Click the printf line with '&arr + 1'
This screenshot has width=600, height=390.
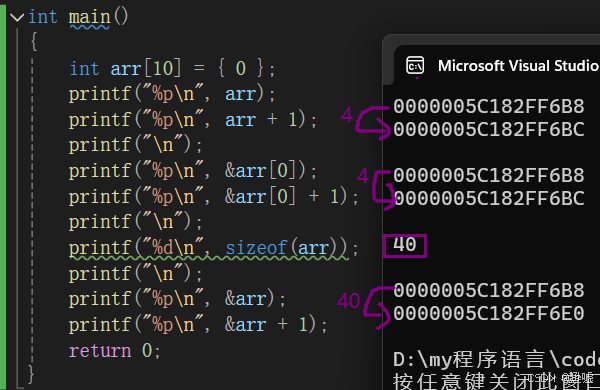click(x=198, y=325)
